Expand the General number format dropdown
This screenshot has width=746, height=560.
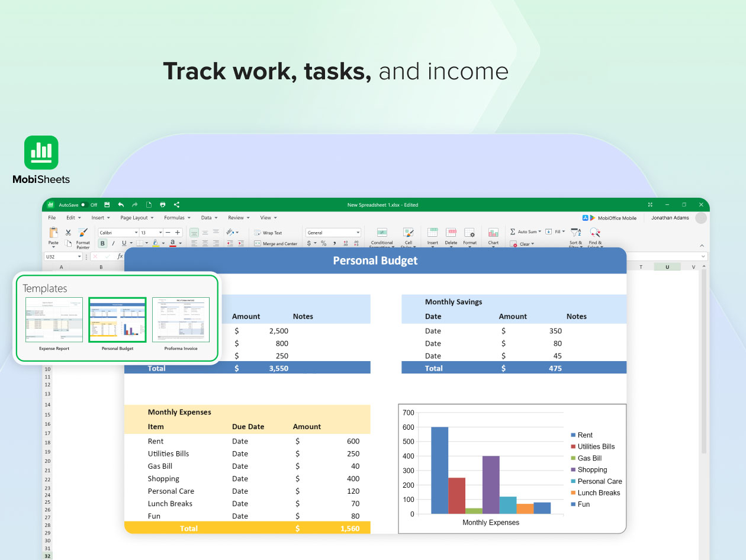click(x=333, y=233)
